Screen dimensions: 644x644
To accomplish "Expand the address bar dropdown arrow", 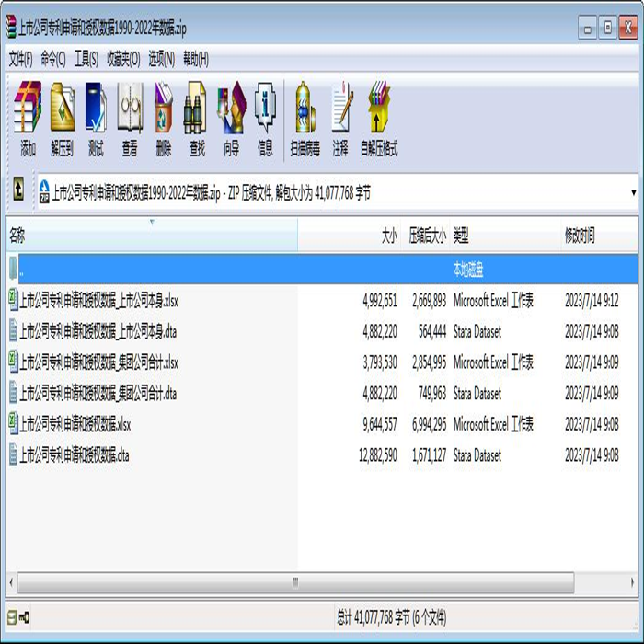I will 633,192.
